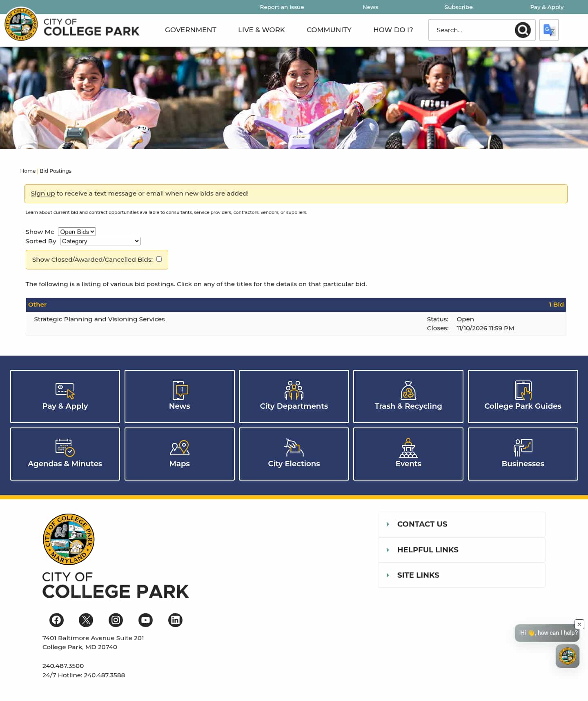
Task: Check Show Closed/Awarded/Cancelled Bids box
Action: (159, 259)
